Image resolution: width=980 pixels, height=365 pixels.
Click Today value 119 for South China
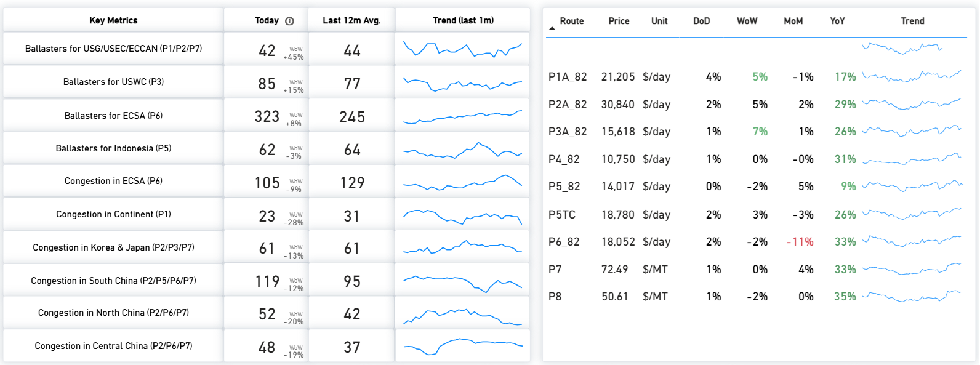click(267, 281)
